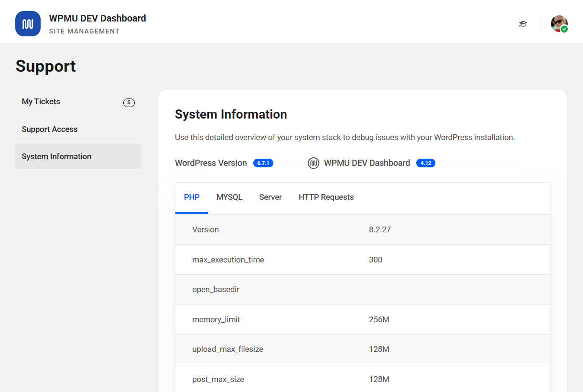Select the post_max_size value 128M
583x392 pixels.
coord(379,379)
